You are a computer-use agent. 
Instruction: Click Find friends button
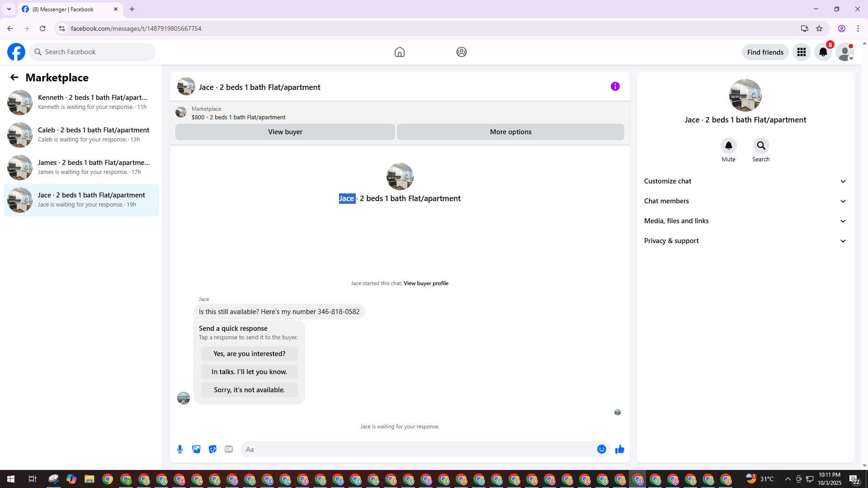[x=765, y=52]
